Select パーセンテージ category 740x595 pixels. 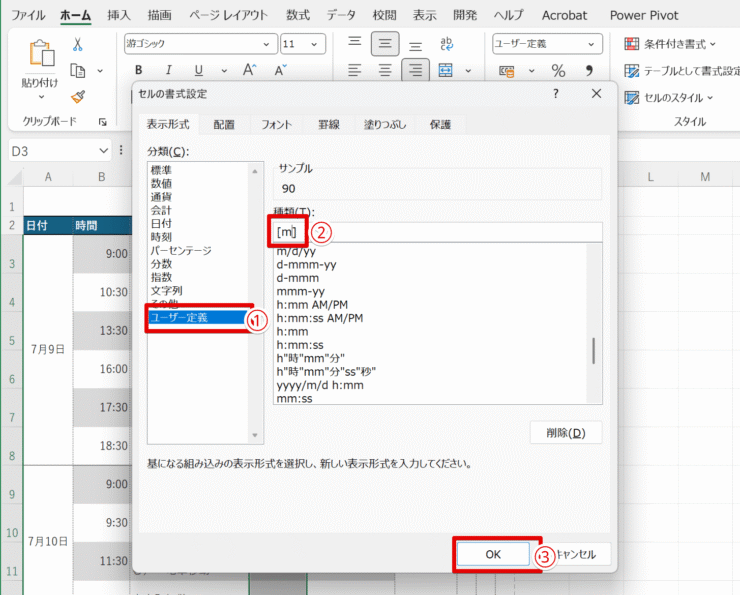[x=181, y=250]
